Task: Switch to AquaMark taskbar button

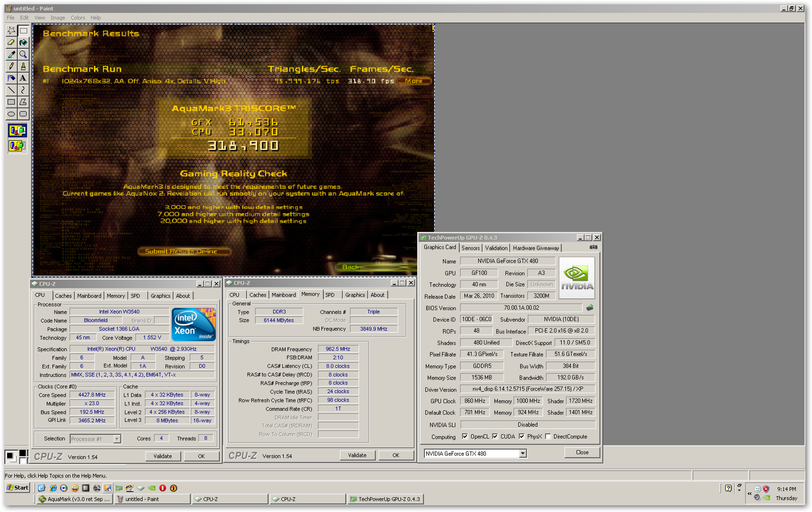Action: pos(74,499)
